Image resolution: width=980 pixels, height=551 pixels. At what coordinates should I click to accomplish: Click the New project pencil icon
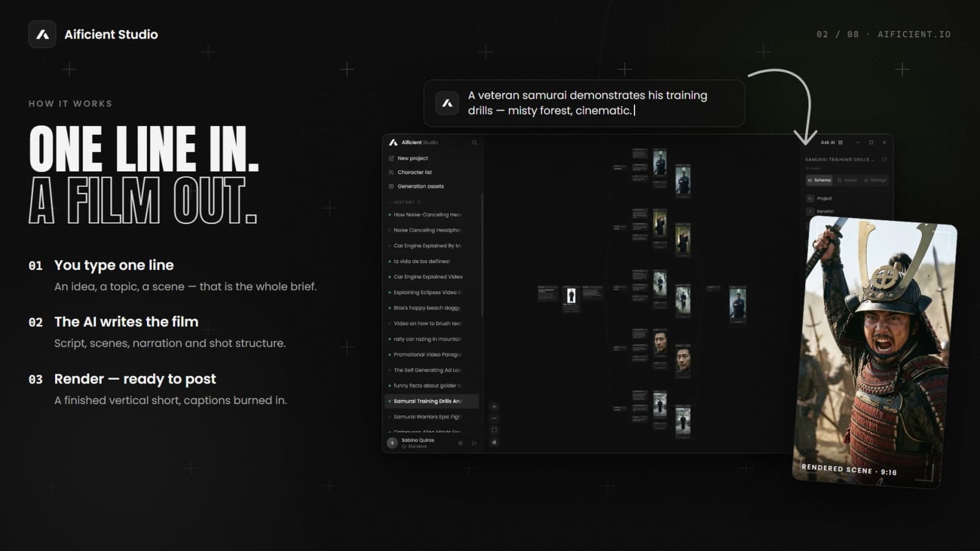391,158
